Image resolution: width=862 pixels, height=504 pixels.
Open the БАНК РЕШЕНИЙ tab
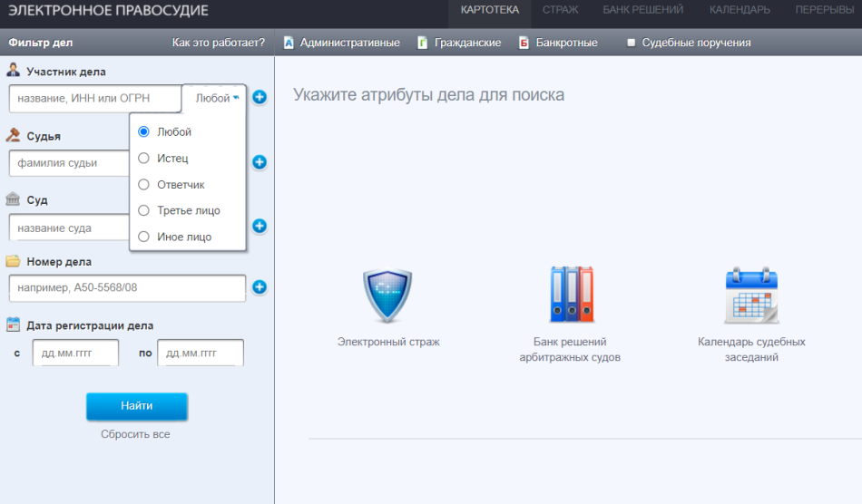[x=644, y=10]
